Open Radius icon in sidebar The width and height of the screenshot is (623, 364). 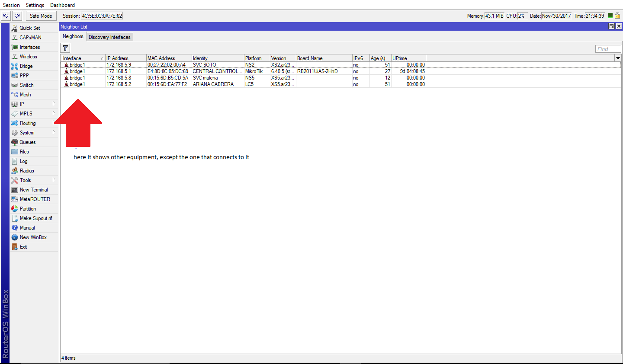(x=15, y=171)
